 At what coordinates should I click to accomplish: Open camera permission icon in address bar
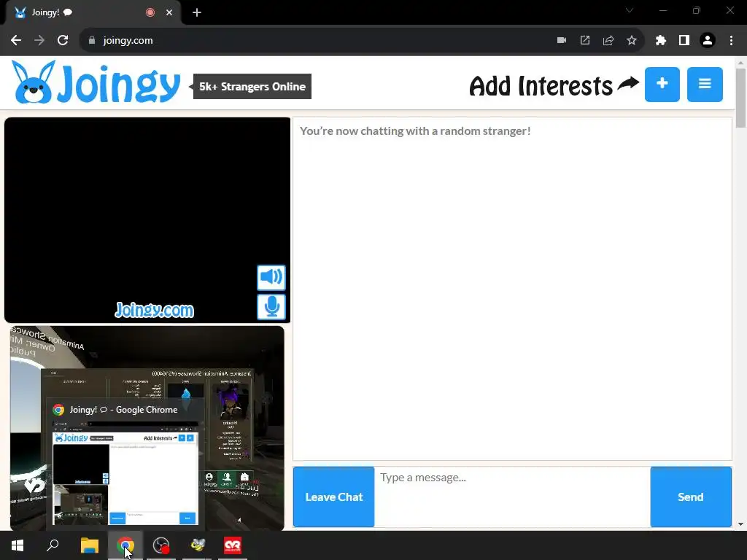click(x=562, y=41)
